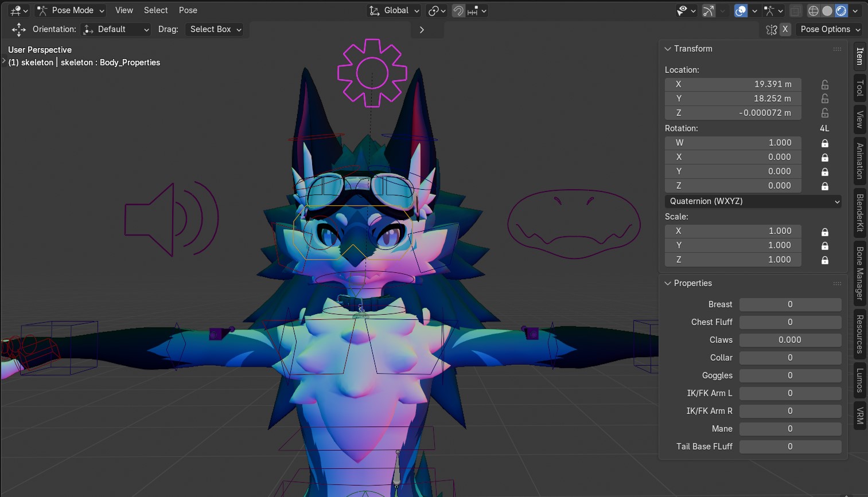Screen dimensions: 868x497
Task: Click the snapping magnet icon
Action: (458, 10)
